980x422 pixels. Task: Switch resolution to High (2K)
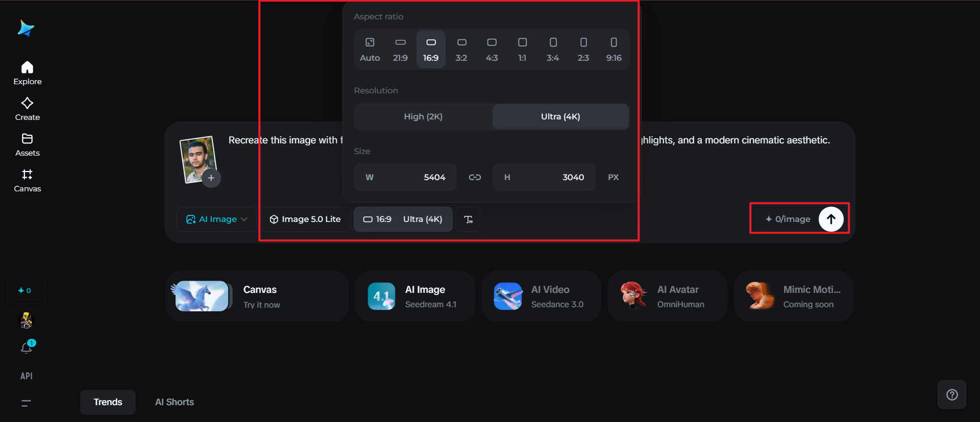423,117
